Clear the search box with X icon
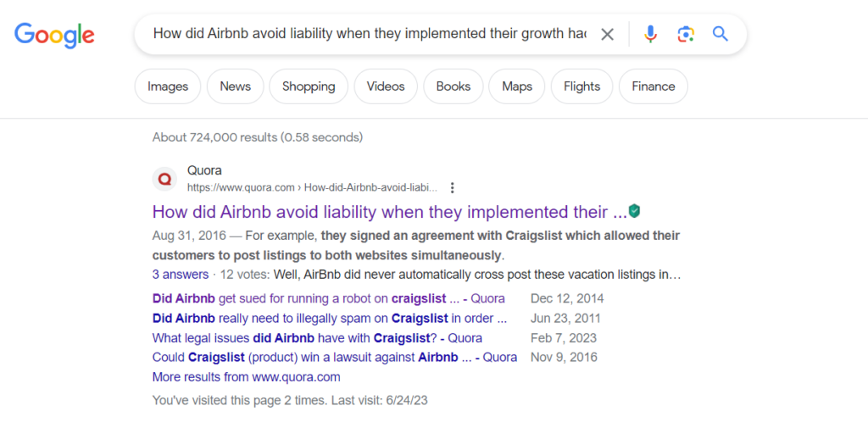Viewport: 868px width, 428px height. (x=608, y=34)
